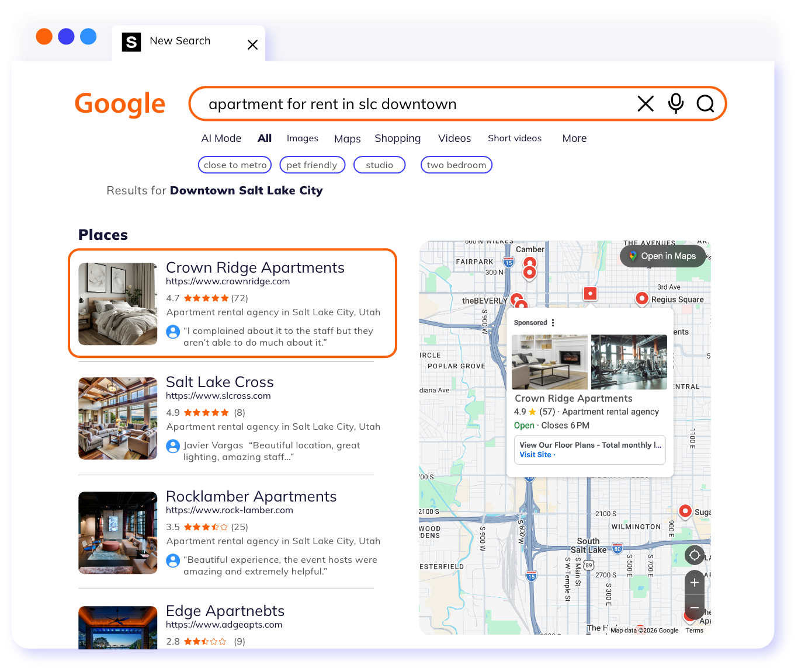Click the map Terms link

[695, 631]
